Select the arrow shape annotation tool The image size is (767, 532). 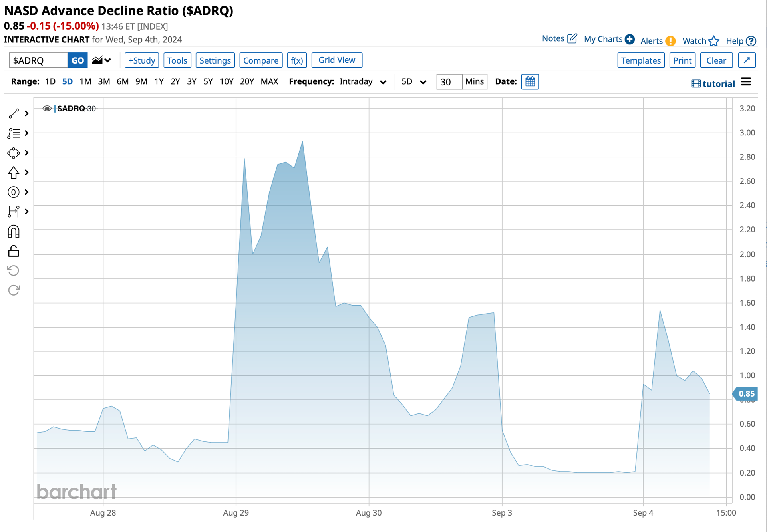coord(14,173)
